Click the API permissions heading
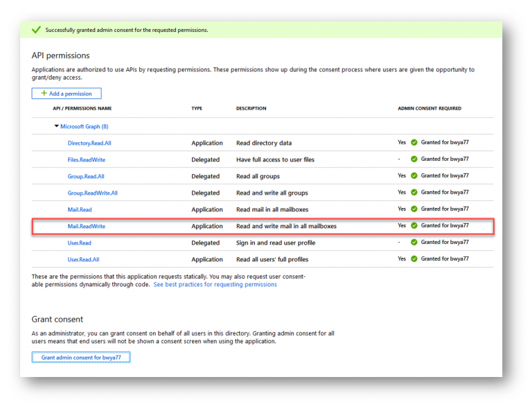This screenshot has height=404, width=532. point(60,55)
